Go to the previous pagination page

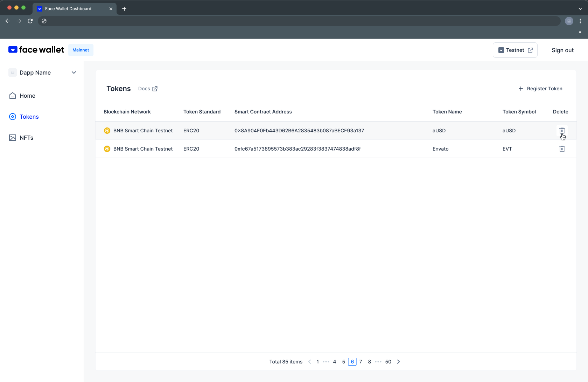click(309, 362)
